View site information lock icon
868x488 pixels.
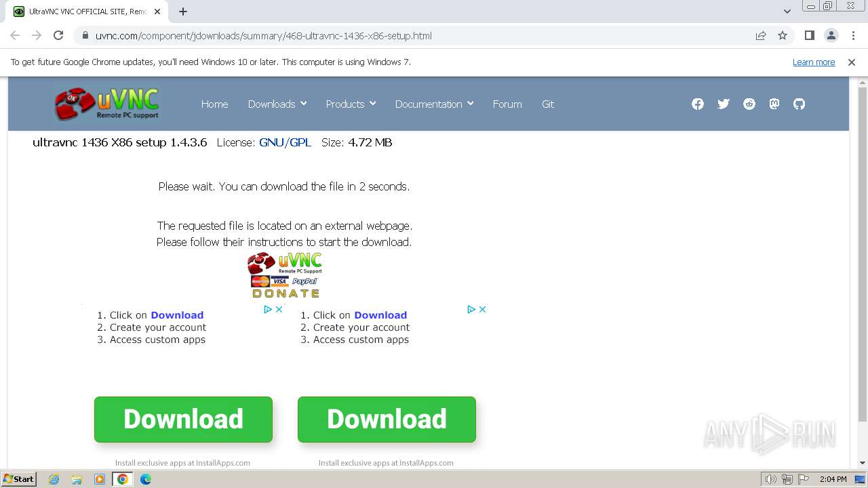(85, 35)
